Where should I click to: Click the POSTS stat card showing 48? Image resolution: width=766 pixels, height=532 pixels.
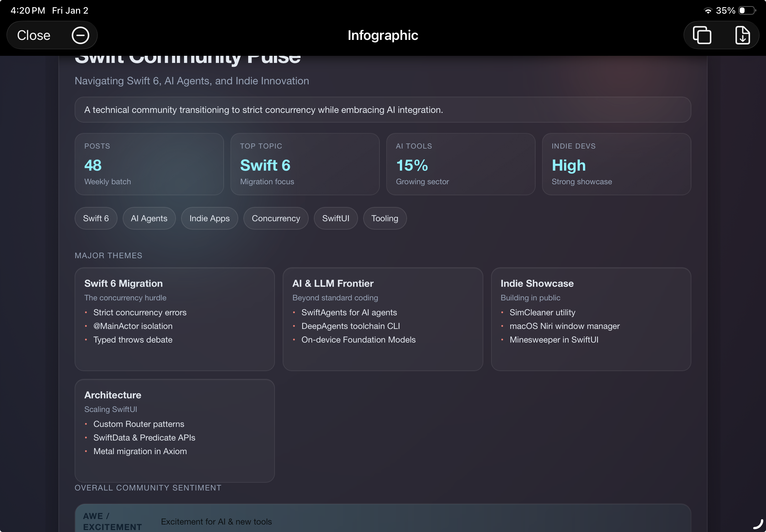149,164
